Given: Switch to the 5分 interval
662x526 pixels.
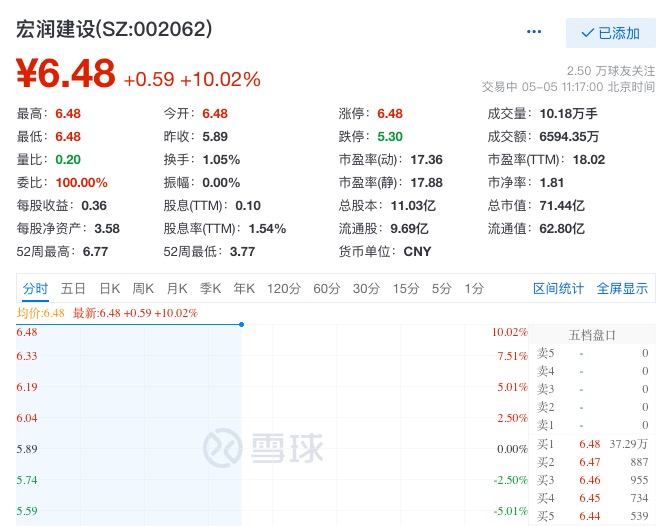Looking at the screenshot, I should (x=442, y=288).
